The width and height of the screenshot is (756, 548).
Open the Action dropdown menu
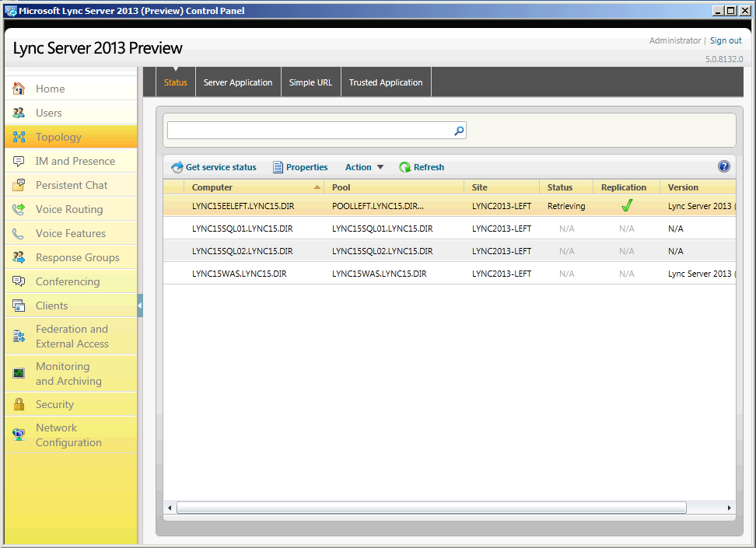tap(364, 166)
